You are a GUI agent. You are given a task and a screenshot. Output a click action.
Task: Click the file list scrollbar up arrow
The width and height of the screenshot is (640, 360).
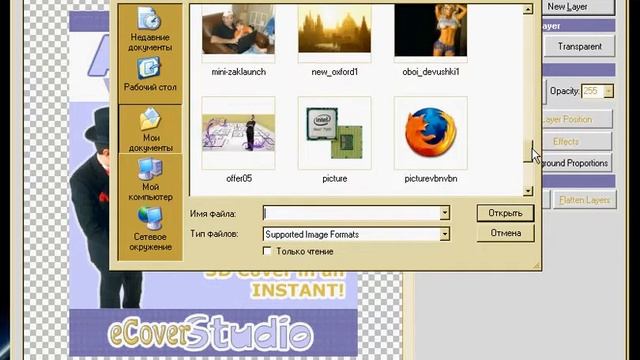point(528,9)
